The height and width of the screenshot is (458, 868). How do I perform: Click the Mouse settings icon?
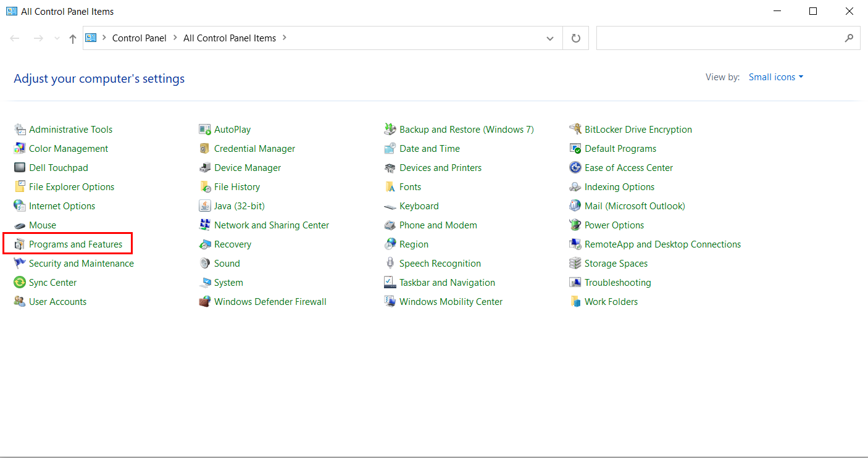[42, 225]
